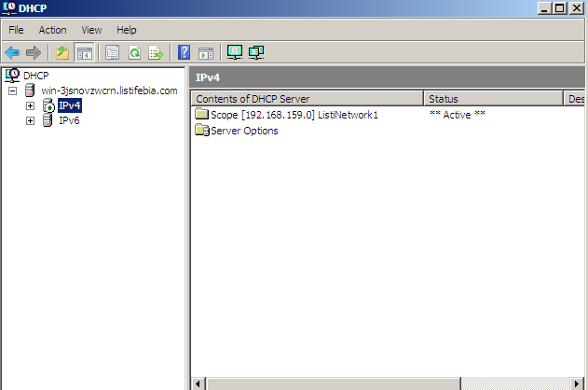The height and width of the screenshot is (390, 588).
Task: Sort by the Status column header
Action: tap(493, 99)
